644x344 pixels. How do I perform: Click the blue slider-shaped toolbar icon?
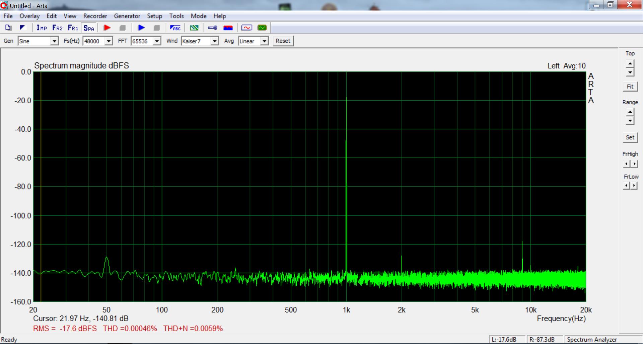[212, 28]
